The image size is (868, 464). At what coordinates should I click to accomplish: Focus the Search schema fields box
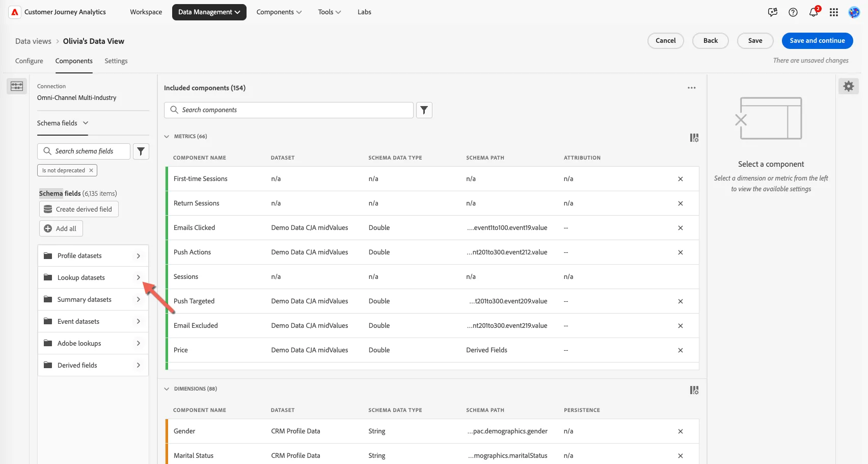(84, 151)
